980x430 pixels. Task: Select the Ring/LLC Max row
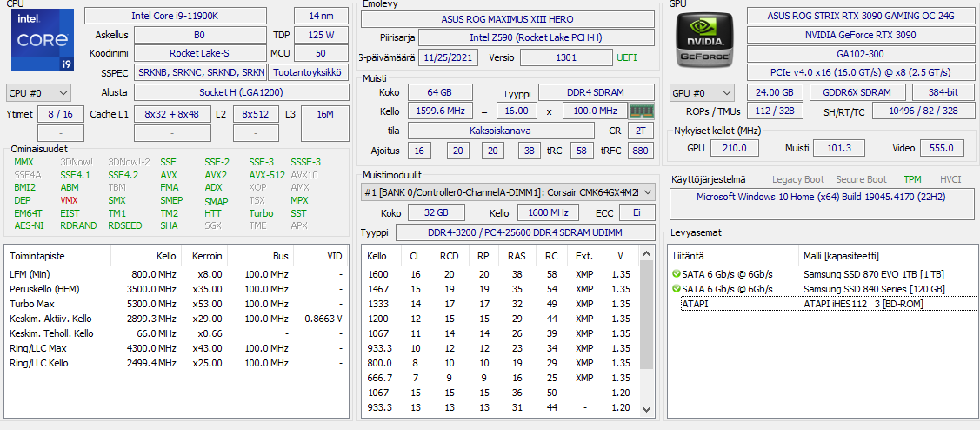click(176, 348)
